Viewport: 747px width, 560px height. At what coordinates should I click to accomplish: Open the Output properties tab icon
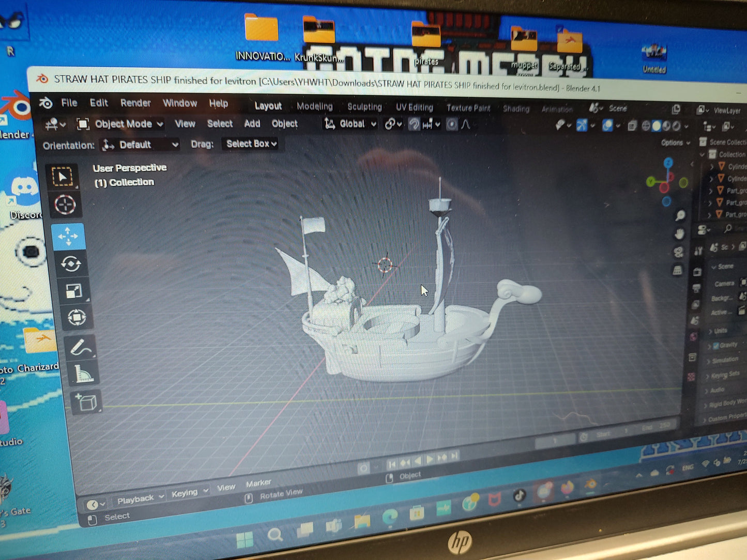click(x=696, y=288)
